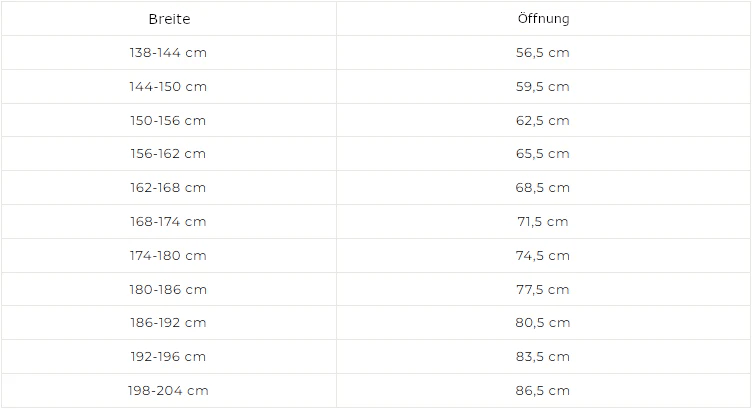Select the 144-150 cm width cell

168,87
